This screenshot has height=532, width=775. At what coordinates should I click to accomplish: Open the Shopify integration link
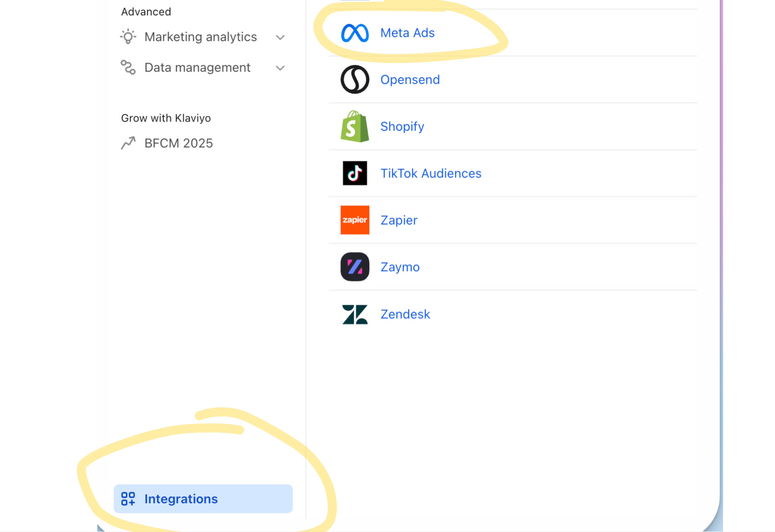coord(402,127)
